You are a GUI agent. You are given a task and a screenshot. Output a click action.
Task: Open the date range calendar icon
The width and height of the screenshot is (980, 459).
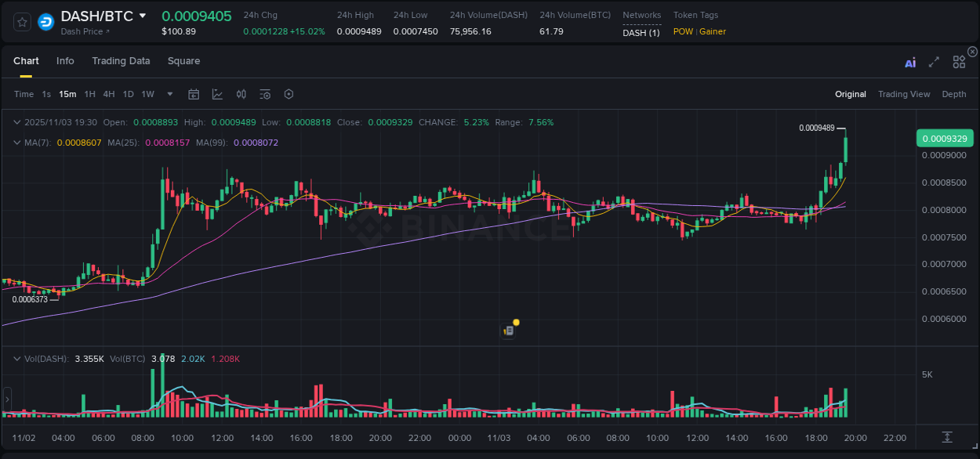194,94
